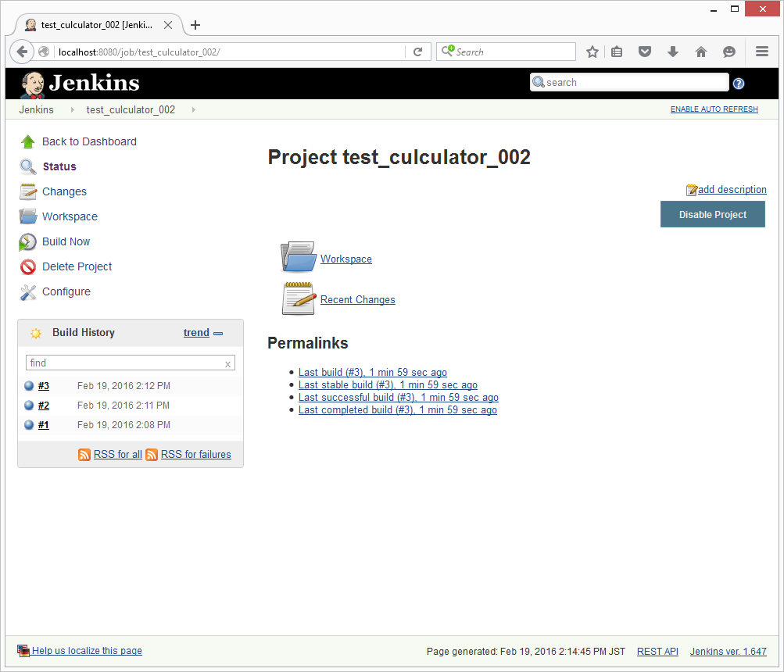The width and height of the screenshot is (784, 672).
Task: Open the Firefox hamburger menu
Action: pos(762,52)
